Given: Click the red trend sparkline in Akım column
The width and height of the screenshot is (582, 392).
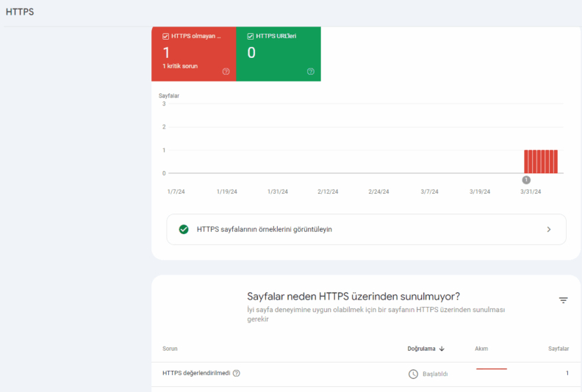Looking at the screenshot, I should point(491,369).
